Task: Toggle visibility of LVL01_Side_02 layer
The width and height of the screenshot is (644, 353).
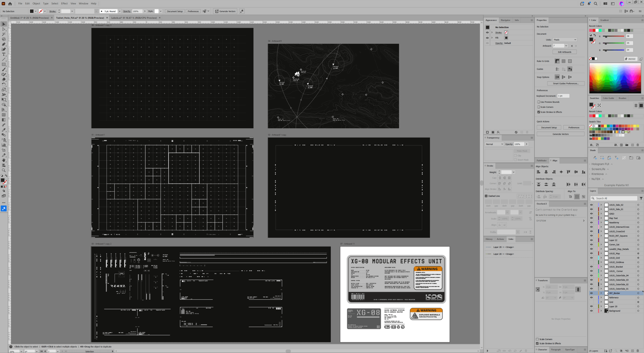Action: click(x=591, y=205)
